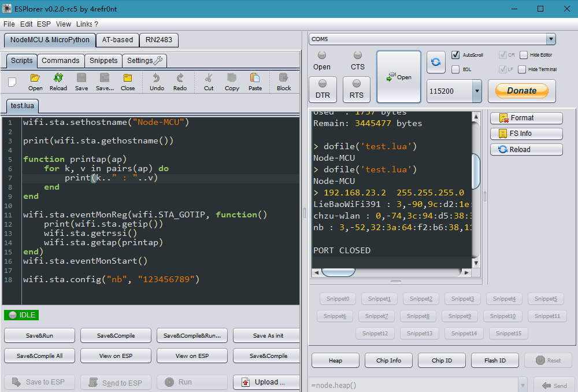Screen dimensions: 578x392
Task: Expand the COM5 port dropdown
Action: click(551, 39)
